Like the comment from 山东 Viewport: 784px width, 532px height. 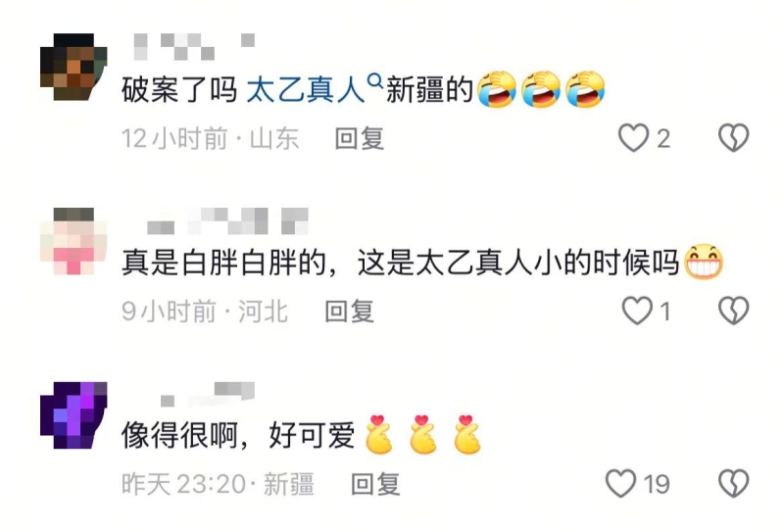pos(633,138)
